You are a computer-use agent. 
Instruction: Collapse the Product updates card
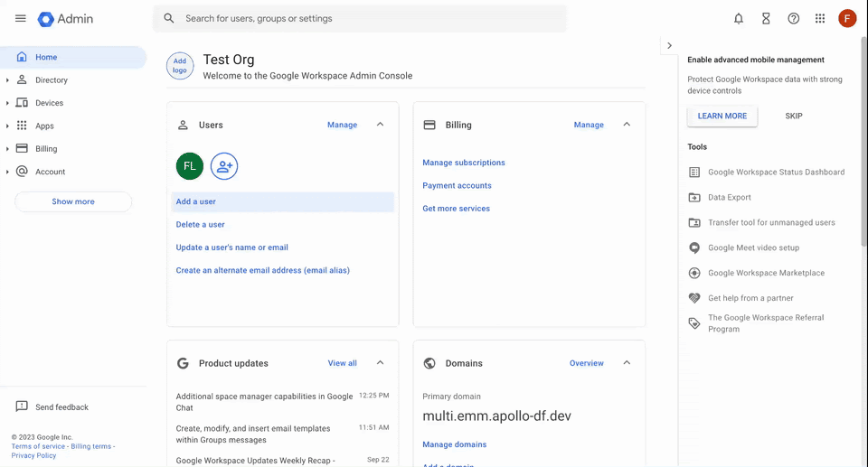(x=381, y=363)
